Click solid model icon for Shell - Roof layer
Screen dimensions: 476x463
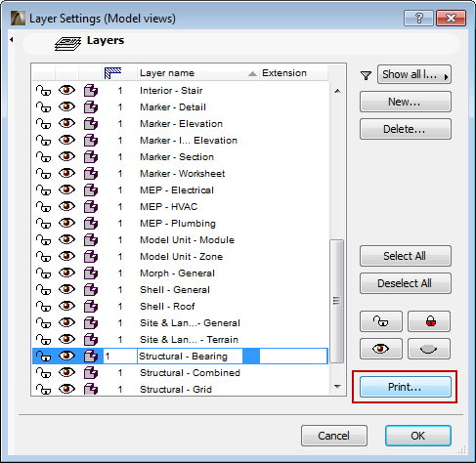click(x=91, y=307)
